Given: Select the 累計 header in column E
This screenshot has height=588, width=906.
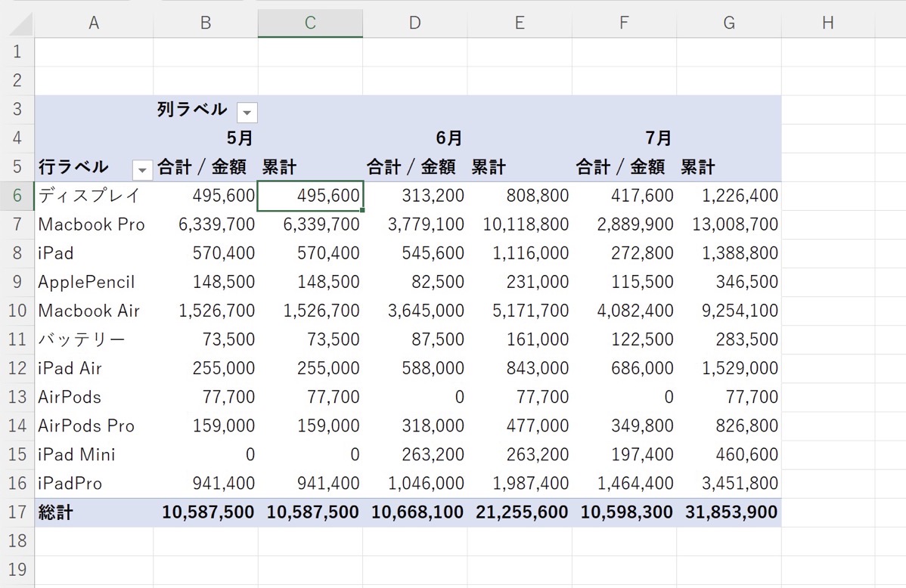Looking at the screenshot, I should coord(520,168).
